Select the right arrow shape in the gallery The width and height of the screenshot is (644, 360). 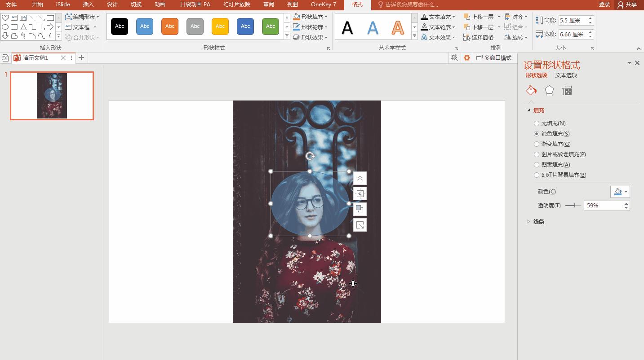(x=50, y=27)
